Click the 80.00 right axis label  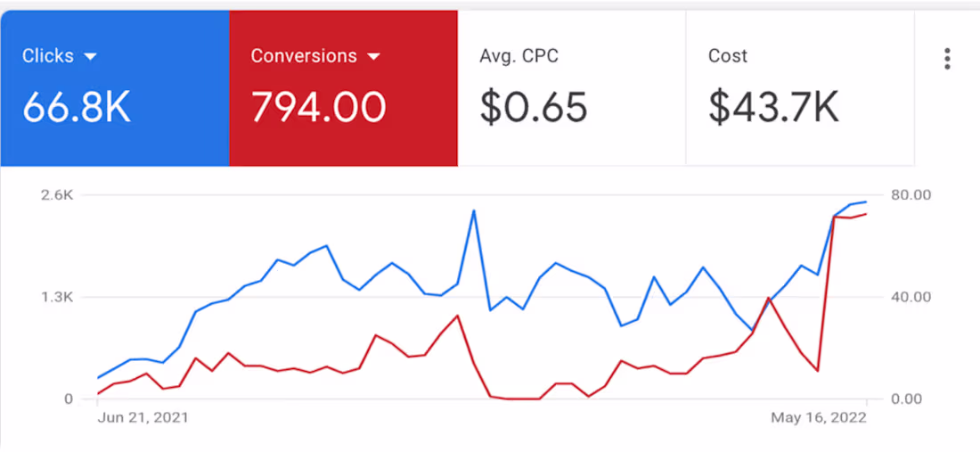pyautogui.click(x=910, y=195)
